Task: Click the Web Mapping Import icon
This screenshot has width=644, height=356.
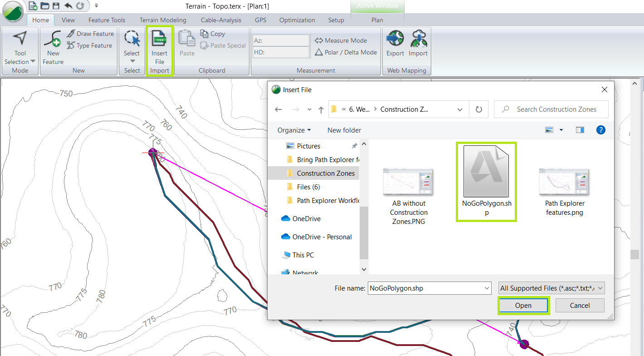Action: tap(418, 39)
